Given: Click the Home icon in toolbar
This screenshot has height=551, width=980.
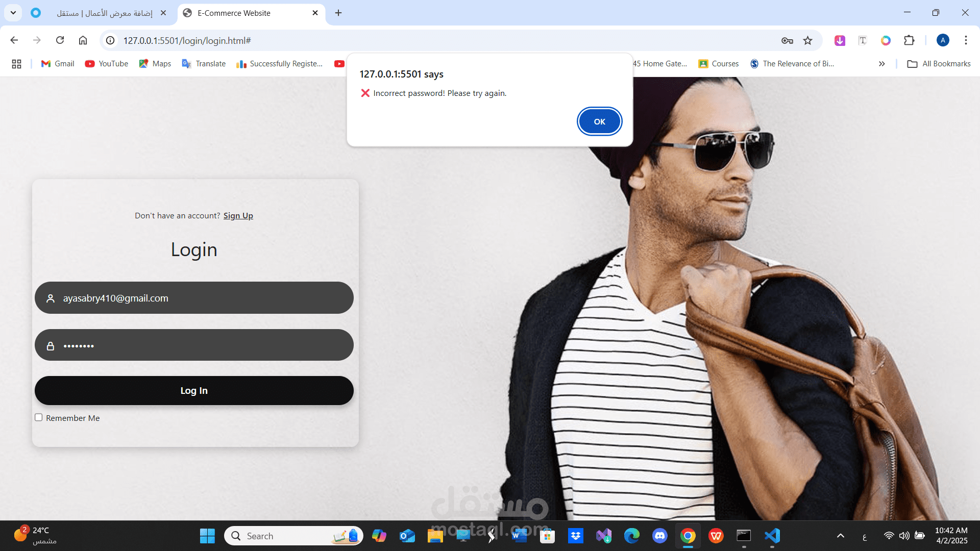Looking at the screenshot, I should tap(83, 40).
